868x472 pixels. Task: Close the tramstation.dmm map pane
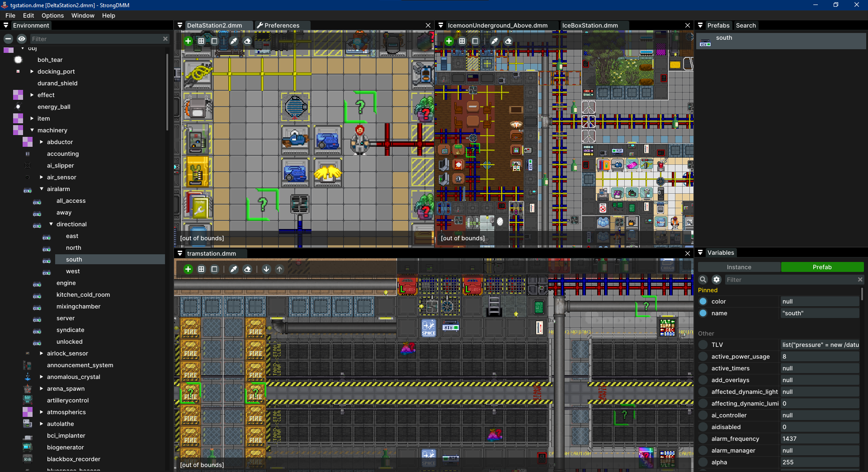coord(688,253)
